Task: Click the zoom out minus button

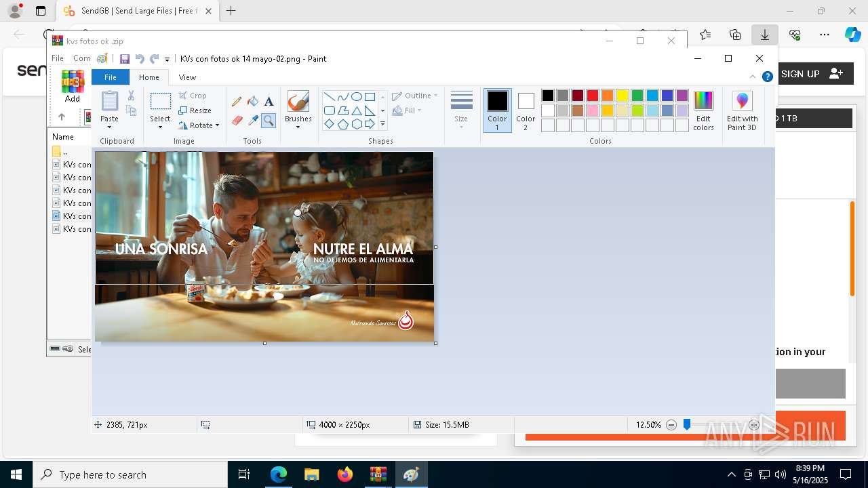Action: (x=671, y=425)
